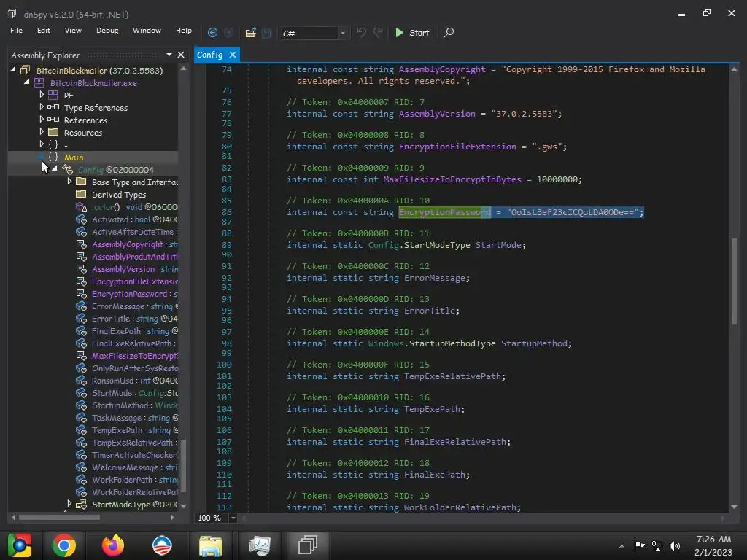Image resolution: width=747 pixels, height=560 pixels.
Task: Click the TaskMessage field icon
Action: (x=81, y=417)
